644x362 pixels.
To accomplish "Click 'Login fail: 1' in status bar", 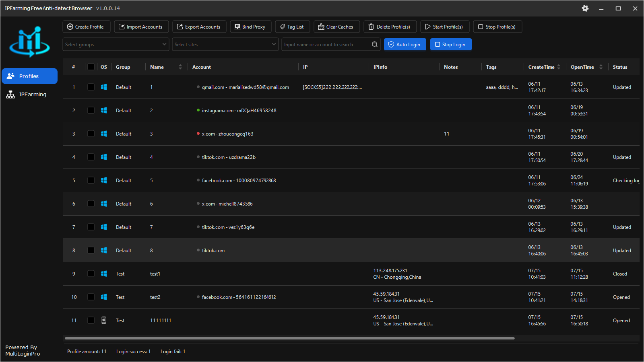I will (173, 351).
